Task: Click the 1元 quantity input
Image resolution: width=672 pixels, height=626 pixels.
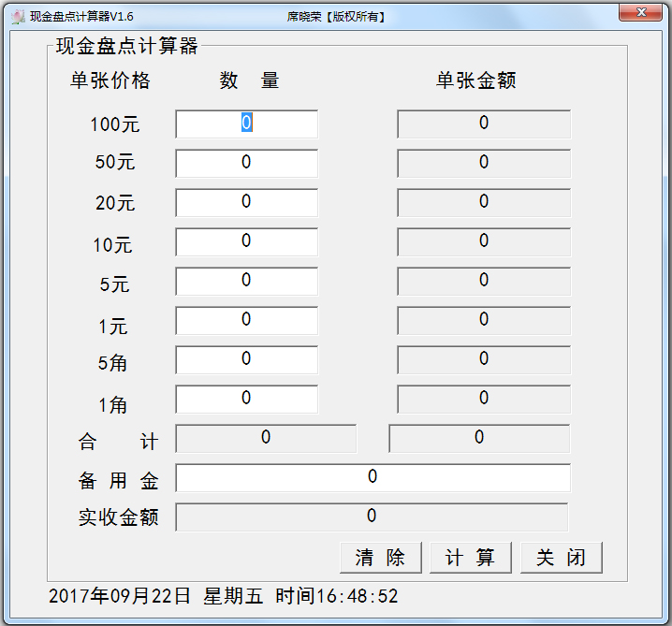Action: (246, 320)
